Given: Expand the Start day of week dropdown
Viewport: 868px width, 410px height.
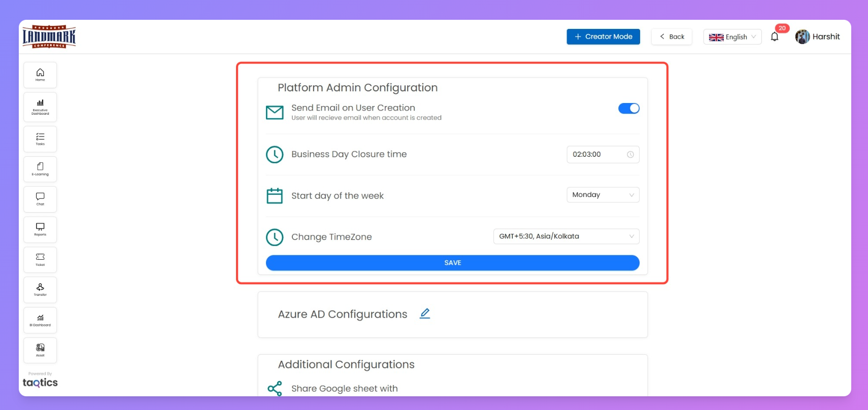Looking at the screenshot, I should pos(603,195).
